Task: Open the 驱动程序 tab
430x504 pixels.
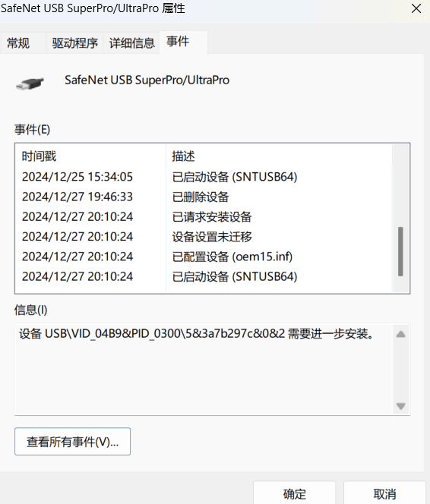Action: coord(74,43)
